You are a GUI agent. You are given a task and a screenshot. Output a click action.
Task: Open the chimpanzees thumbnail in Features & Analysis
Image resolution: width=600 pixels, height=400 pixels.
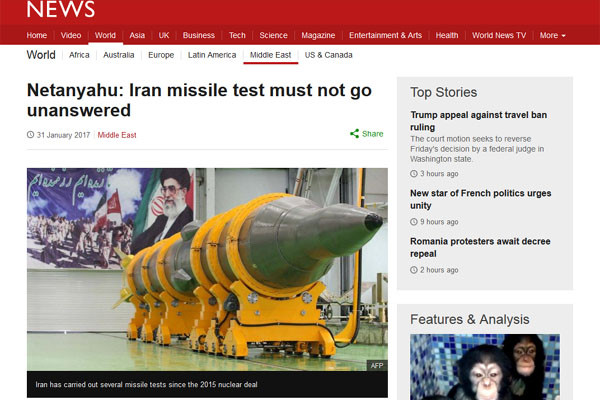485,367
